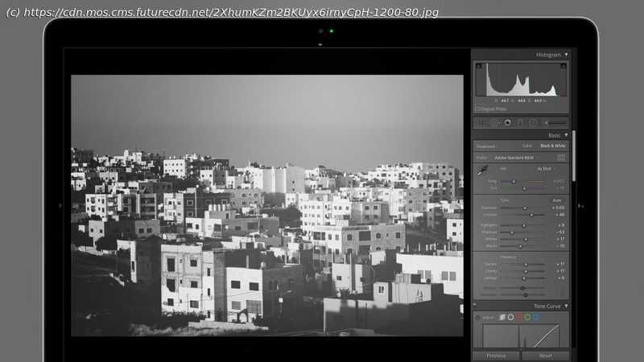Toggle highlight clipping indicator in histogram
Image resolution: width=644 pixels, height=362 pixels.
(x=564, y=66)
